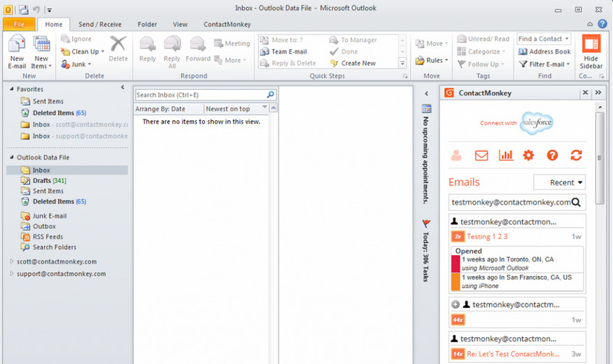Click ContactMonkey refresh icon
The height and width of the screenshot is (364, 613).
pos(576,156)
